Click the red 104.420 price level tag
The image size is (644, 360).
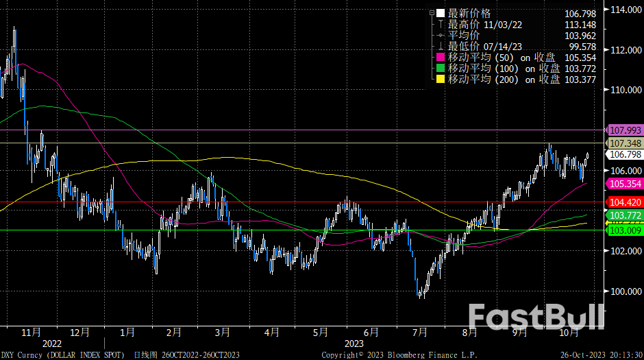click(x=624, y=202)
